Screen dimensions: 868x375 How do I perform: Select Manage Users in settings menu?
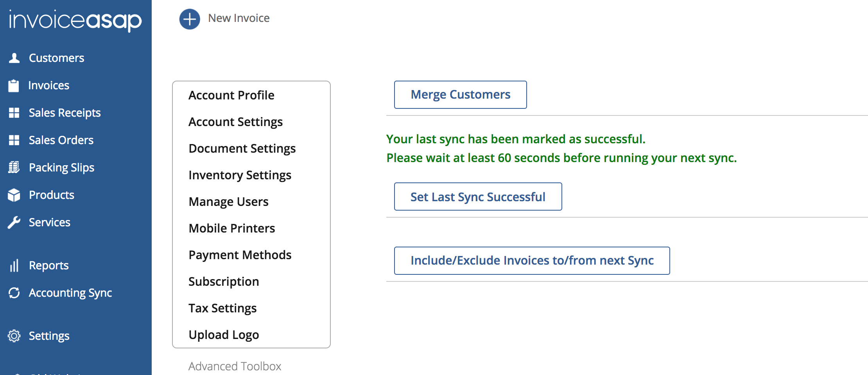(x=228, y=202)
